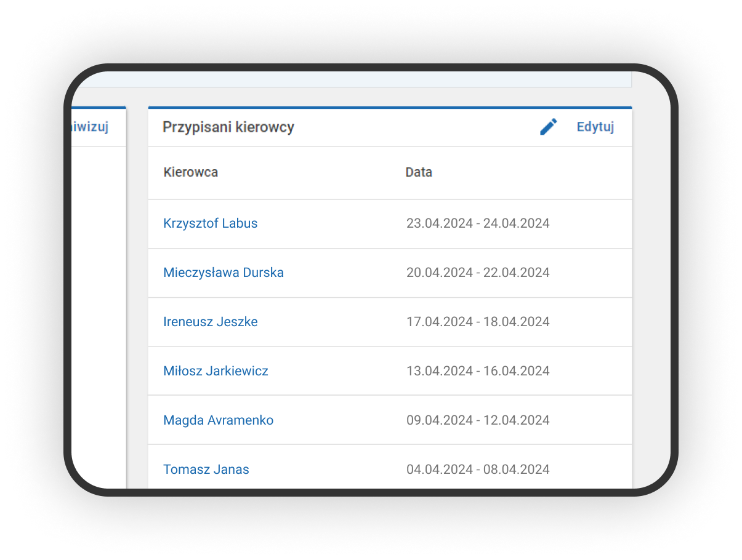This screenshot has height=560, width=742.
Task: Go to Miłosz Jarkiewicz's driver page
Action: click(216, 371)
